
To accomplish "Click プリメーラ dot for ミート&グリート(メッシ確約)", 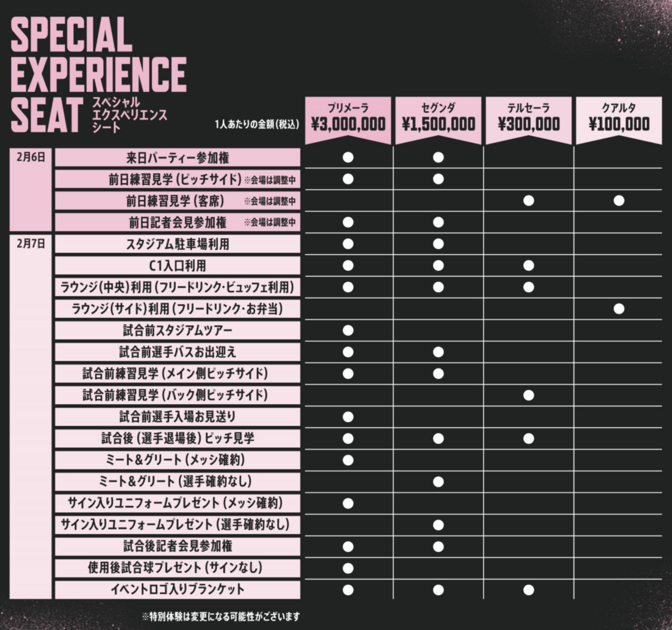I will tap(348, 460).
